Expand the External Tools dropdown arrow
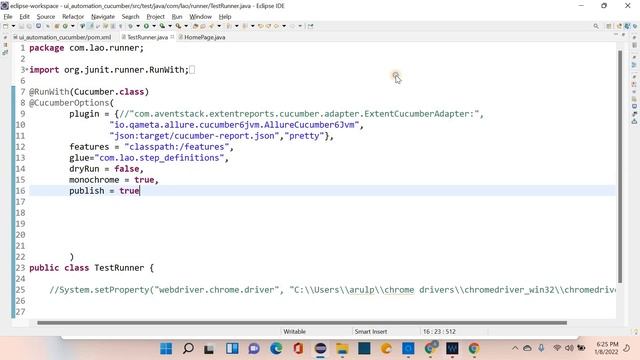 (x=186, y=26)
